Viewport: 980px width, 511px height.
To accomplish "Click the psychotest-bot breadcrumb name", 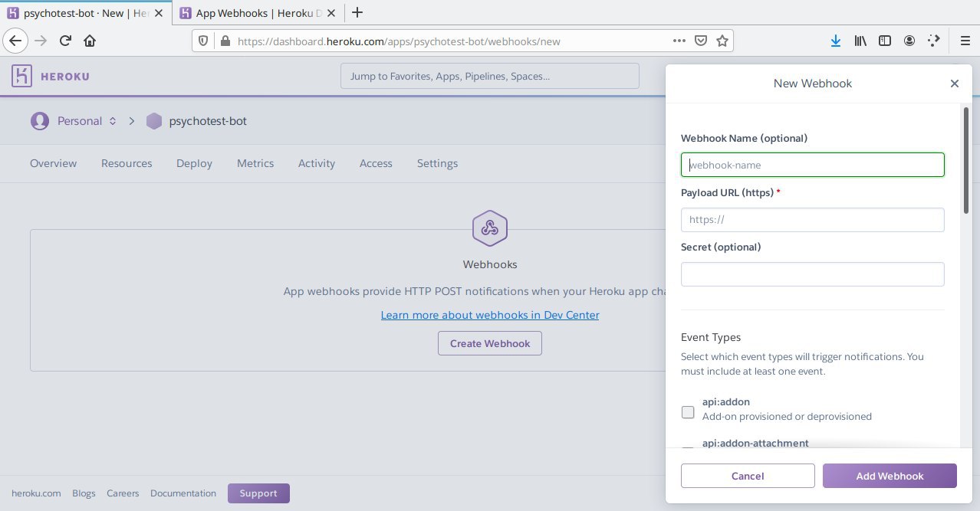I will (x=208, y=121).
